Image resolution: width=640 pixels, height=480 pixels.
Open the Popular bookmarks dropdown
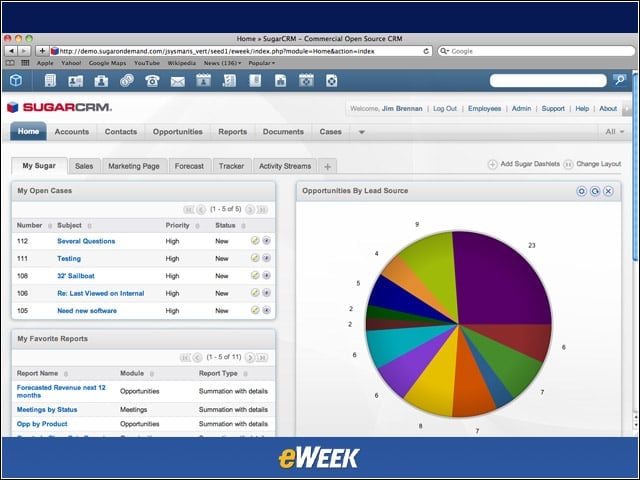pyautogui.click(x=262, y=63)
